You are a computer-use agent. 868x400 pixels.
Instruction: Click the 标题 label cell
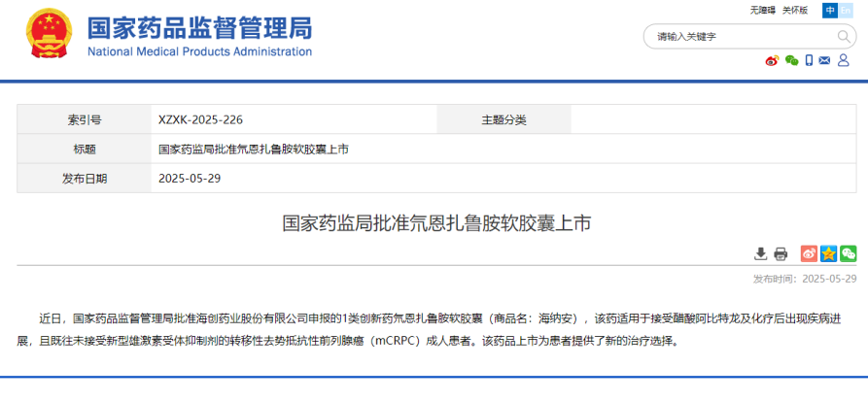click(x=85, y=149)
